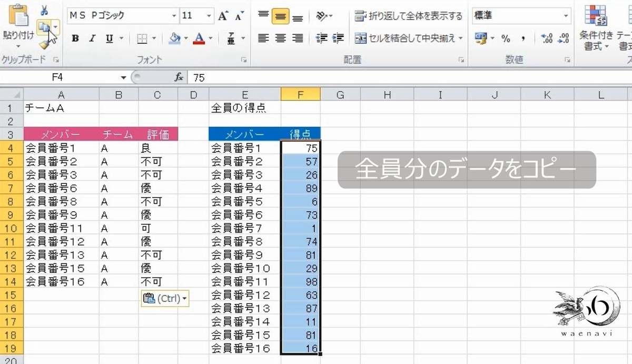Select row 4 header
This screenshot has width=632, height=364.
point(12,148)
